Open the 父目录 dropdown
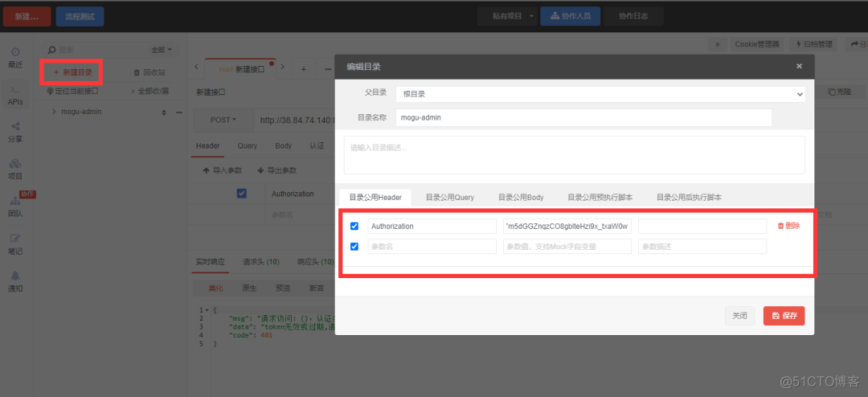 600,94
